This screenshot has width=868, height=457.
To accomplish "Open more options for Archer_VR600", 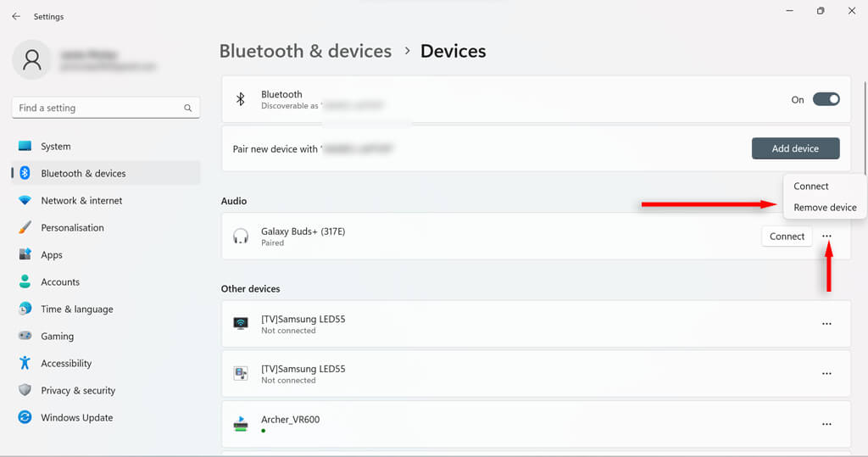I will tap(827, 424).
